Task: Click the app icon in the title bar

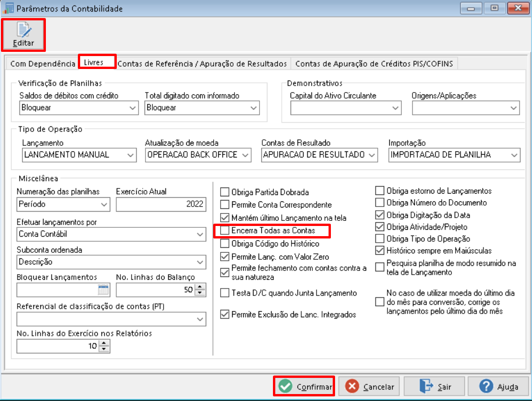Action: pos(8,8)
